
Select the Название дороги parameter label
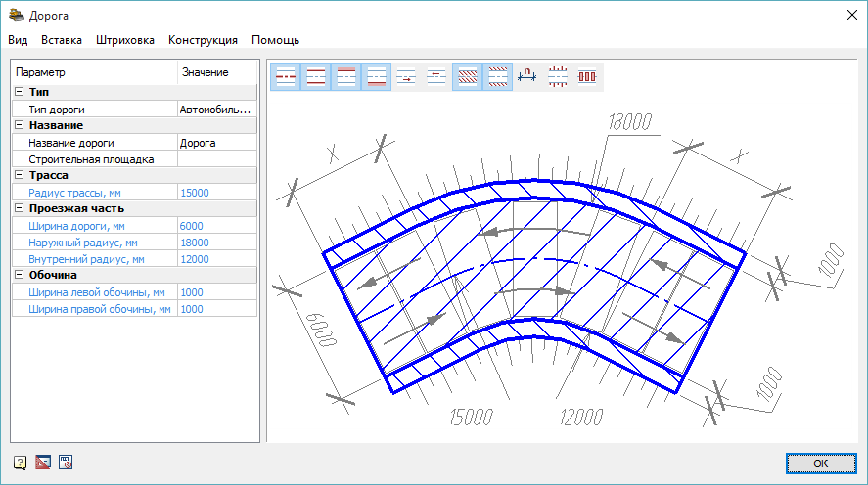[71, 143]
